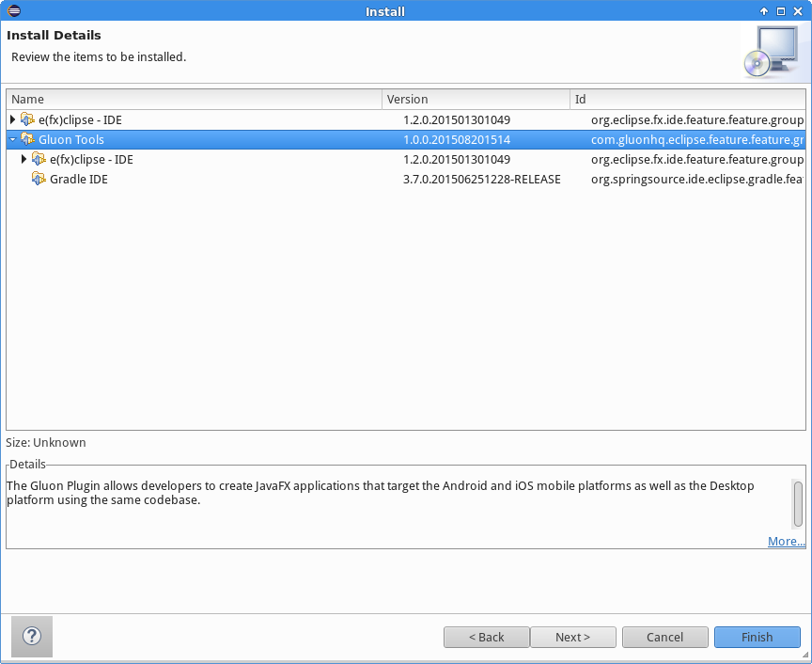The width and height of the screenshot is (812, 664).
Task: Proceed with the Next button
Action: click(572, 637)
